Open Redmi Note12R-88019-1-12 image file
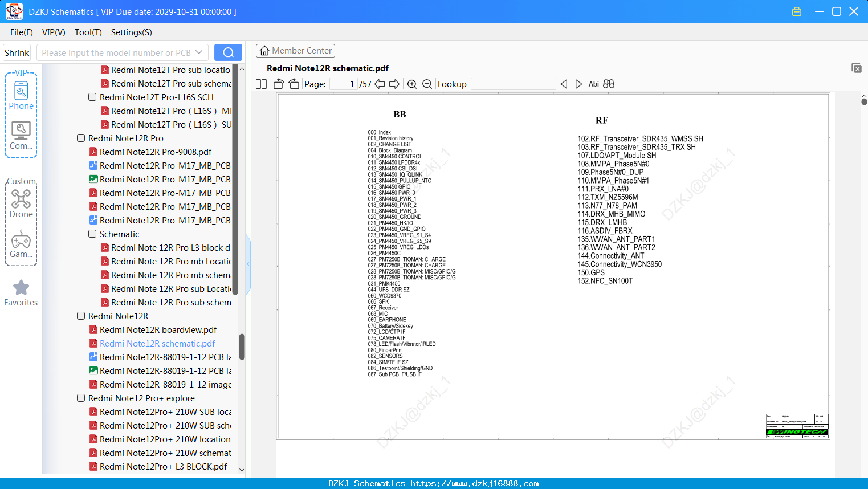868x489 pixels. (x=160, y=385)
